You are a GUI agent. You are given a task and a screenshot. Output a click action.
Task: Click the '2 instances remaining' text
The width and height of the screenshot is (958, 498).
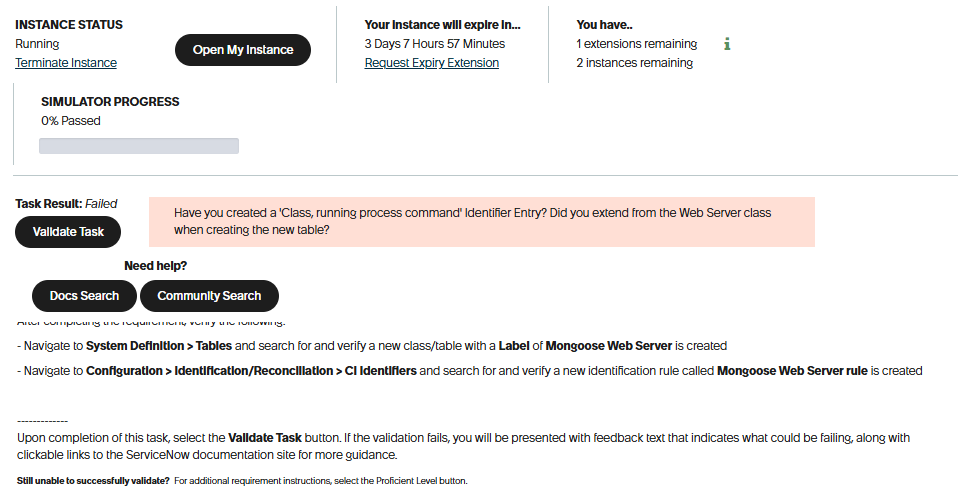point(634,63)
